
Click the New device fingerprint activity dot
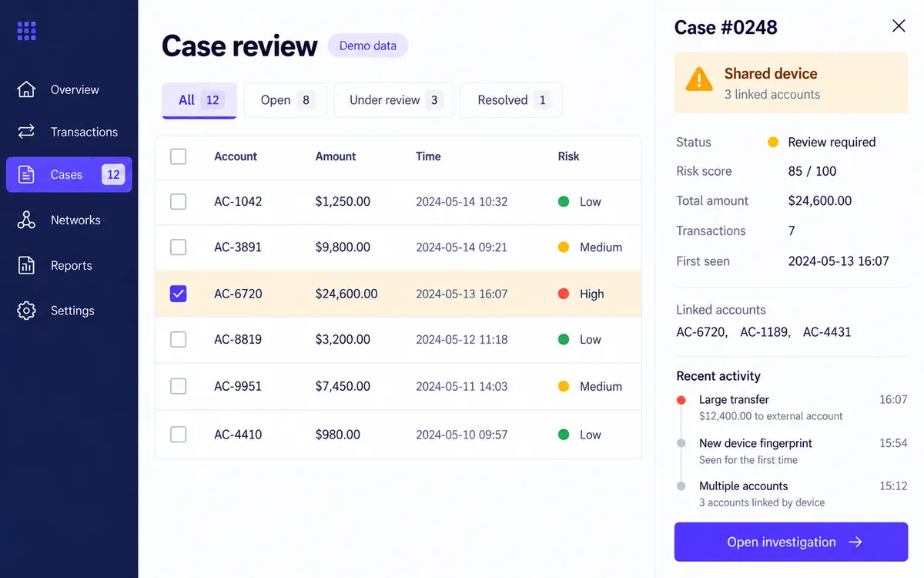point(681,443)
